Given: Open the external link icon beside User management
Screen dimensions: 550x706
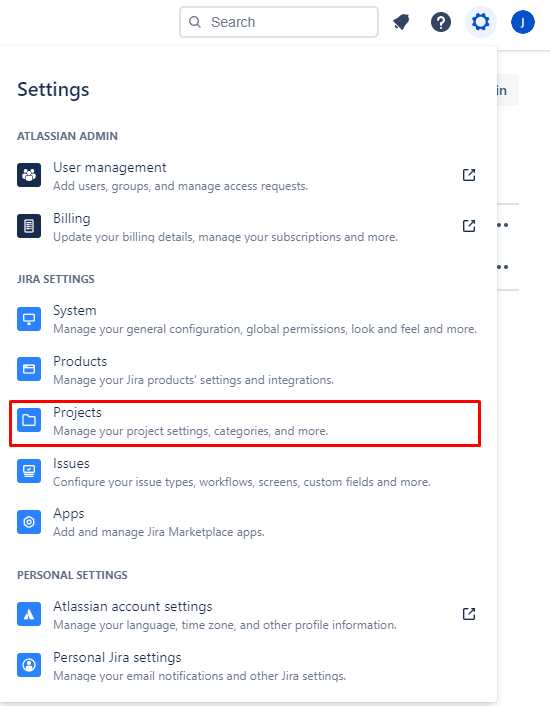Looking at the screenshot, I should point(469,175).
